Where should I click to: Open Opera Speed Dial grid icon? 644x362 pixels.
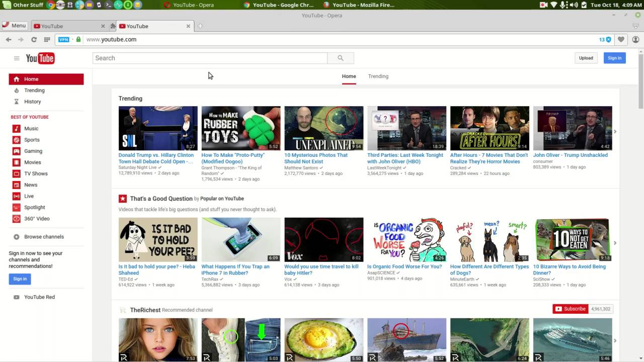click(47, 39)
